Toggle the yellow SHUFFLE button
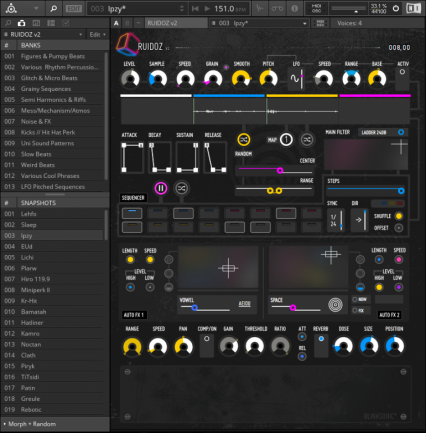The width and height of the screenshot is (426, 433). click(398, 216)
